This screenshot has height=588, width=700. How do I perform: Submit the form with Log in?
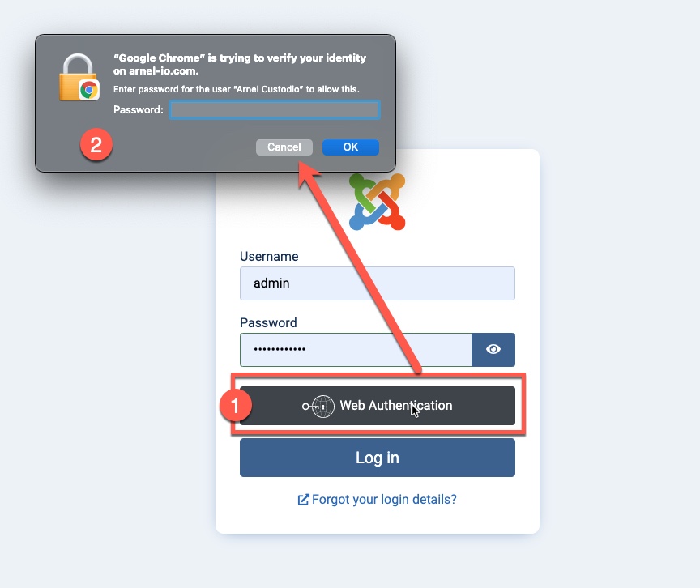click(378, 458)
